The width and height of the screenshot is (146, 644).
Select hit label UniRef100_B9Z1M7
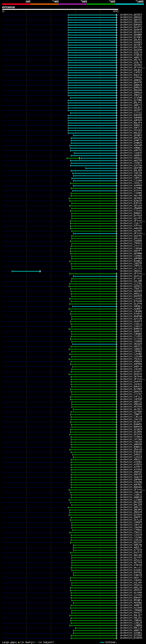131,543
